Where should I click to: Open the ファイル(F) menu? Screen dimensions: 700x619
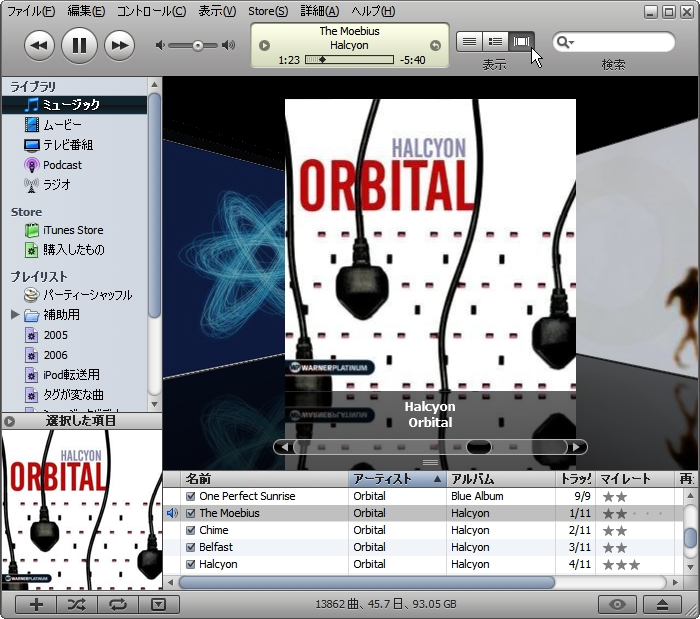coord(31,11)
